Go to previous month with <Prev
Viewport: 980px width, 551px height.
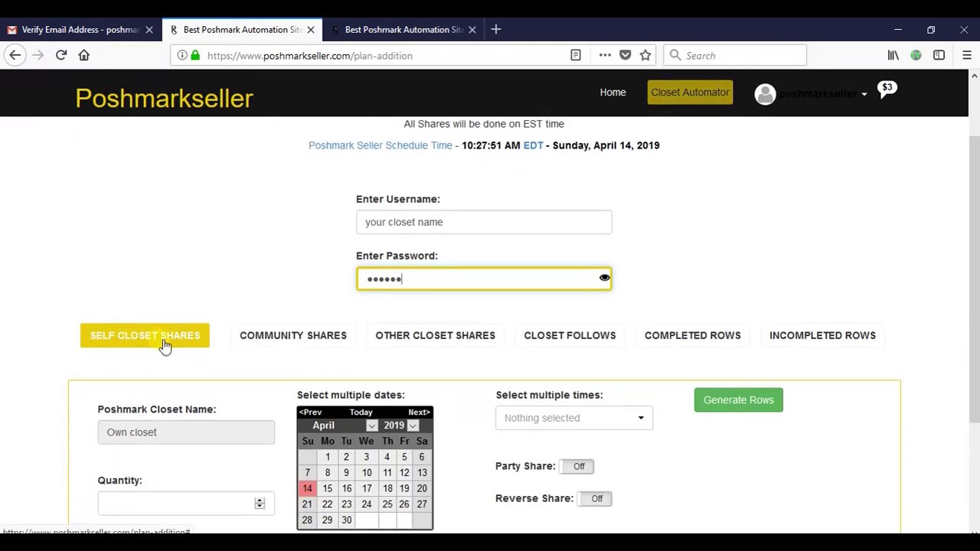click(x=310, y=412)
